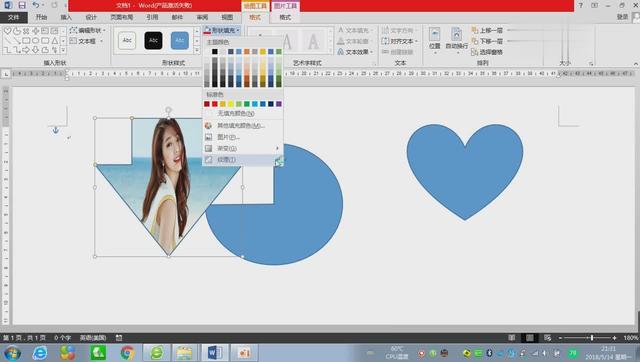Click the anchor icon in the margin
Image resolution: width=640 pixels, height=362 pixels.
56,130
